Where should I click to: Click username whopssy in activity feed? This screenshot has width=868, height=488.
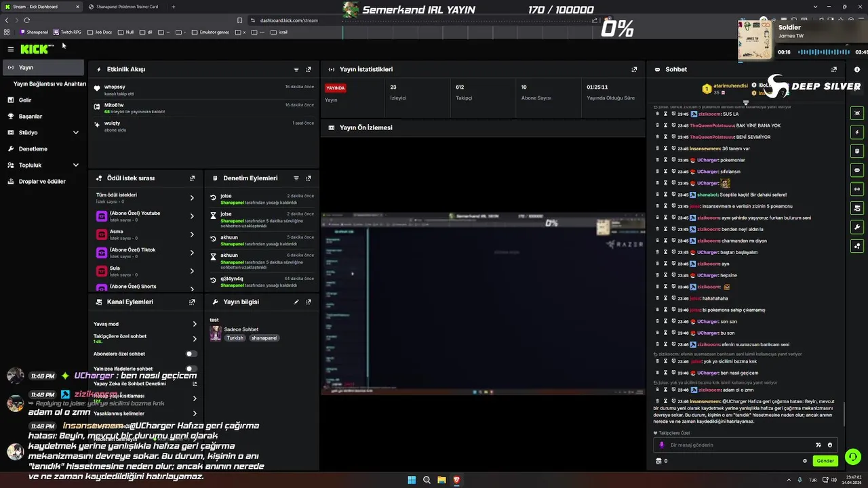coord(115,87)
